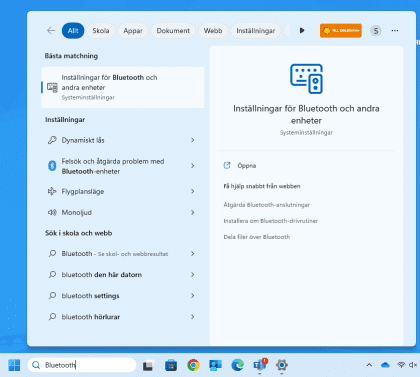Open Microsoft Store from the taskbar
420x377 pixels.
tap(171, 365)
